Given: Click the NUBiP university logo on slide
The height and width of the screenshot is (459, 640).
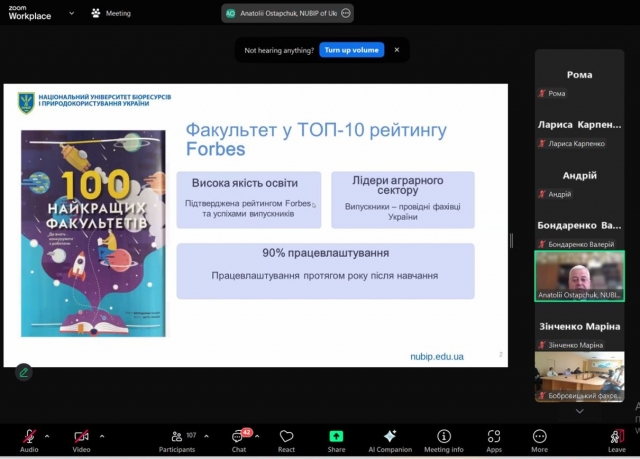Looking at the screenshot, I should click(26, 102).
